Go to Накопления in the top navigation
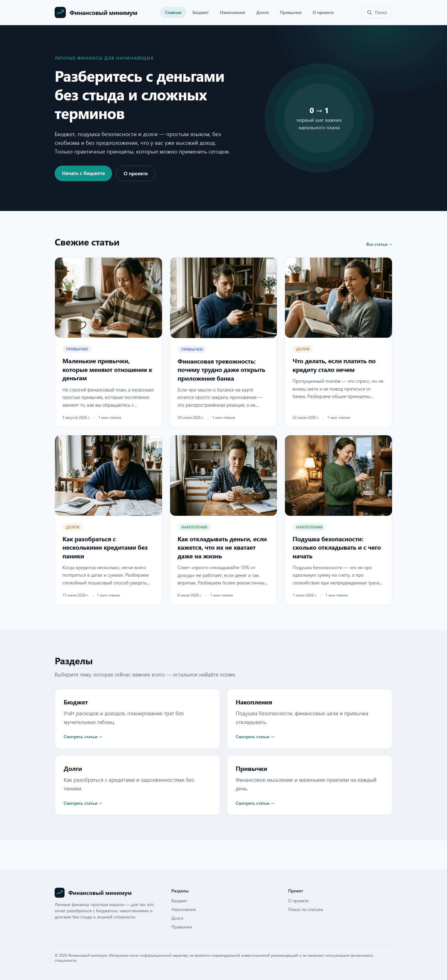This screenshot has height=980, width=447. point(232,12)
